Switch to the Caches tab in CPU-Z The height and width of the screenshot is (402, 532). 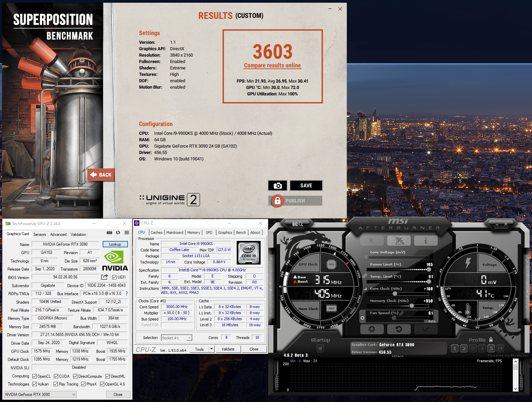(157, 233)
